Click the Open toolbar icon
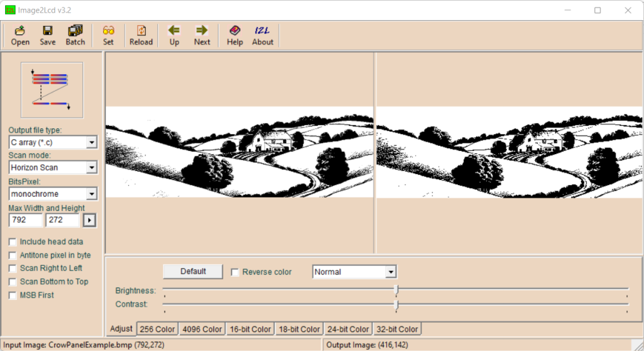This screenshot has height=351, width=644. pos(20,35)
